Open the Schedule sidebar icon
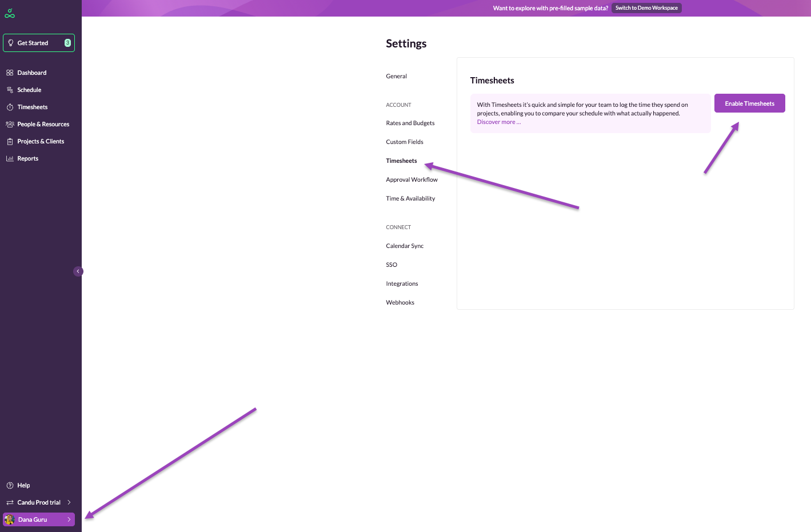Viewport: 811px width, 532px height. tap(10, 90)
